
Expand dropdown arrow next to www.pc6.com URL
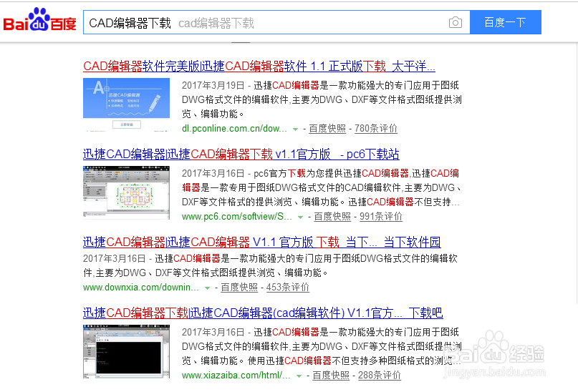click(300, 217)
